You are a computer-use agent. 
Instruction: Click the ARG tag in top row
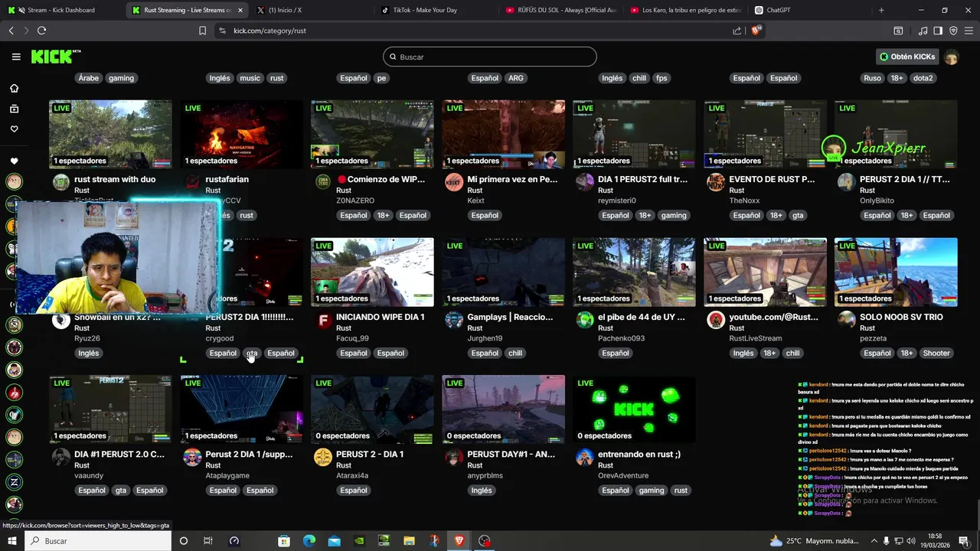(x=516, y=78)
